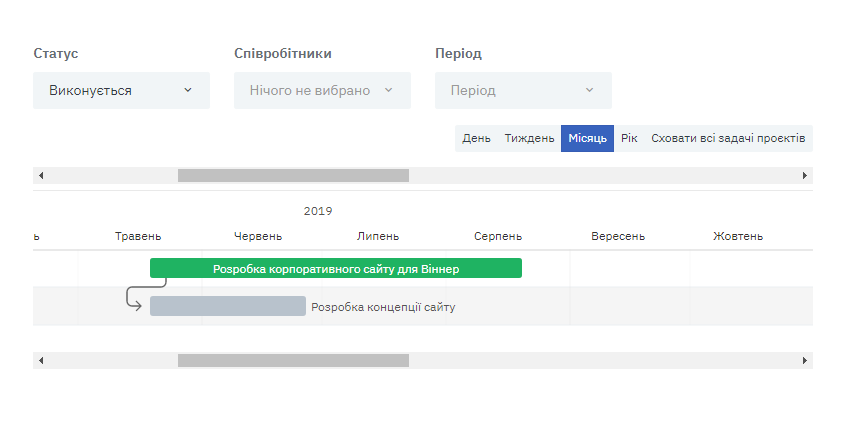Viewport: 847px width, 431px height.
Task: Switch timeline view to Тиждень
Action: (x=529, y=138)
